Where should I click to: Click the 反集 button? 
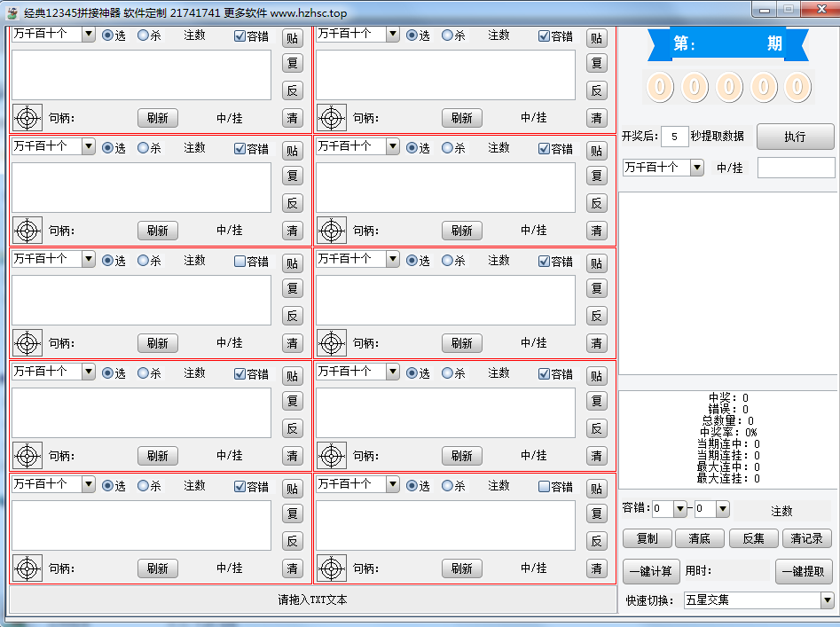coord(754,538)
